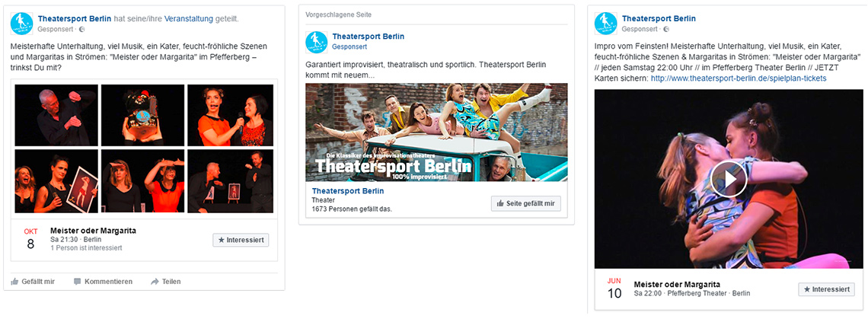868x319 pixels.
Task: Like the page via Seite gefällt mir
Action: point(526,203)
